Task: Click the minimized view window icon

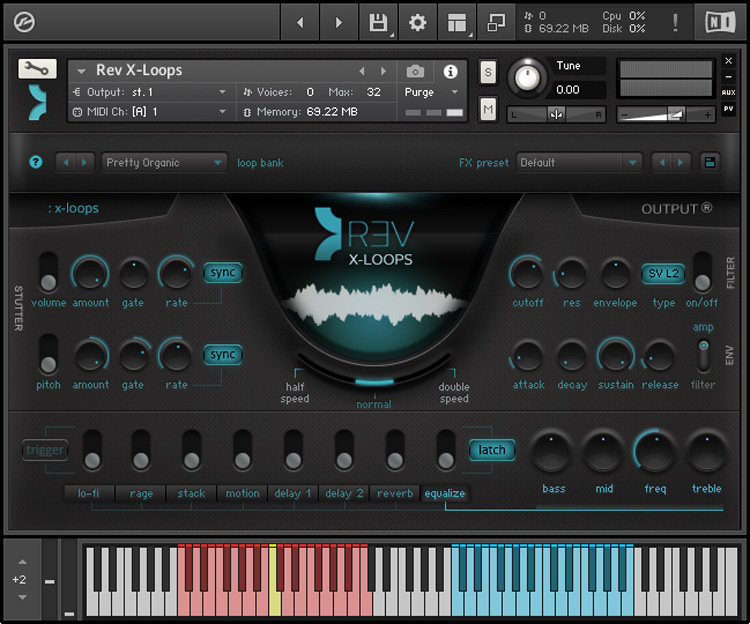Action: 496,22
